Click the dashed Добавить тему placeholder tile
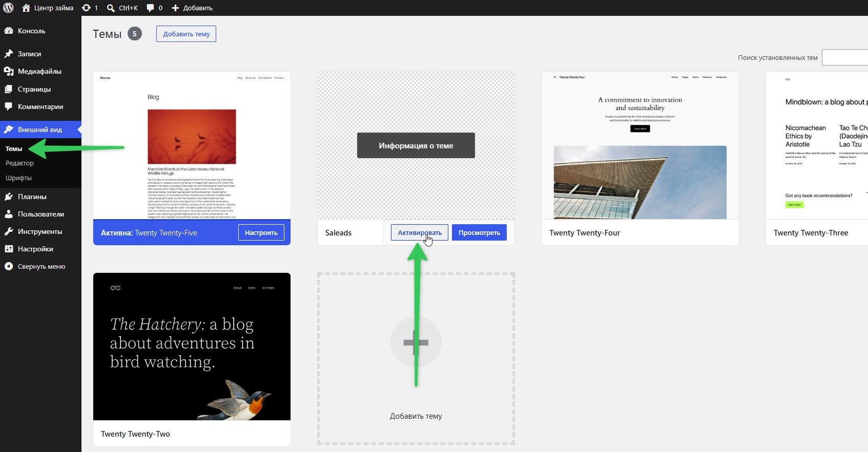 point(416,359)
